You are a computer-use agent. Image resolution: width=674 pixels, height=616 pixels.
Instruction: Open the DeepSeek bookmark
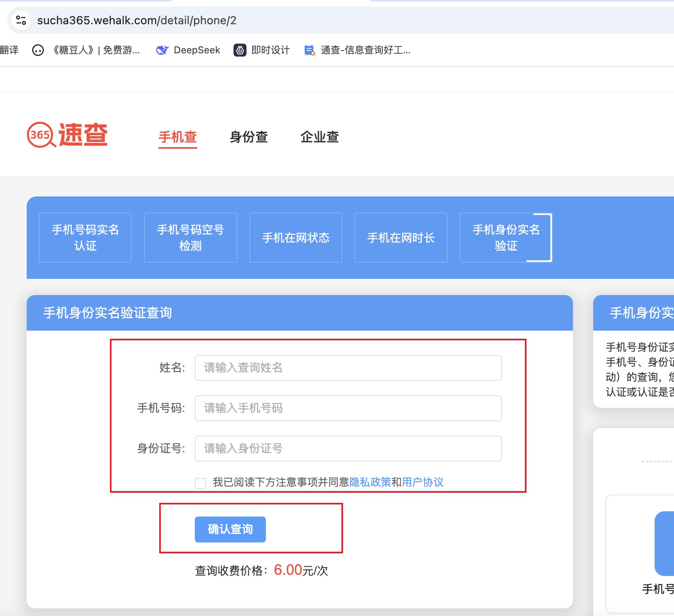[188, 50]
